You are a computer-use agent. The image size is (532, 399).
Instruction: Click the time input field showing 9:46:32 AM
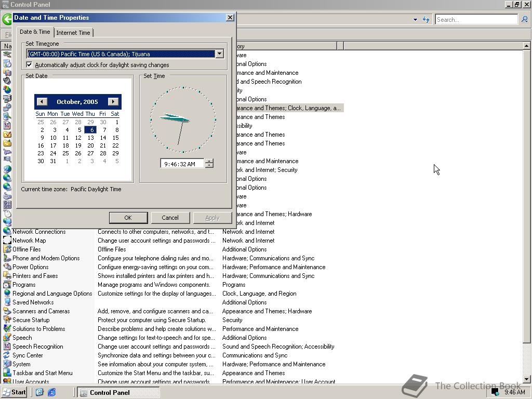182,164
